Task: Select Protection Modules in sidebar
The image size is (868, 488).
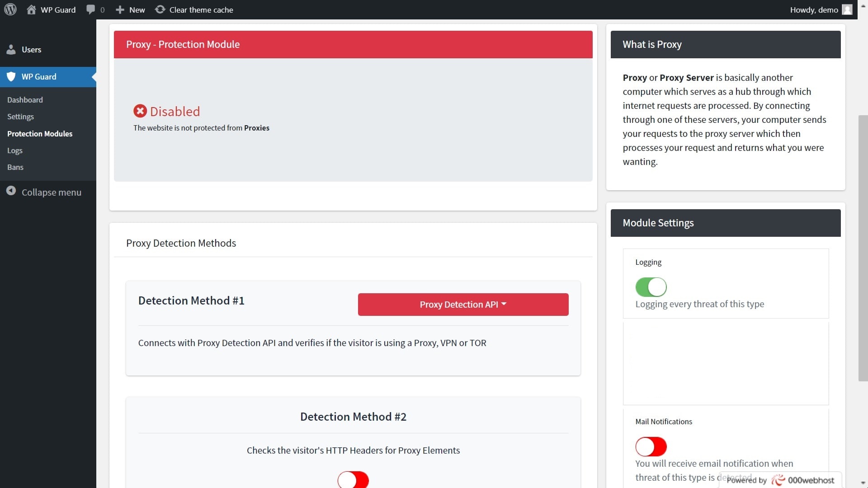Action: coord(40,134)
